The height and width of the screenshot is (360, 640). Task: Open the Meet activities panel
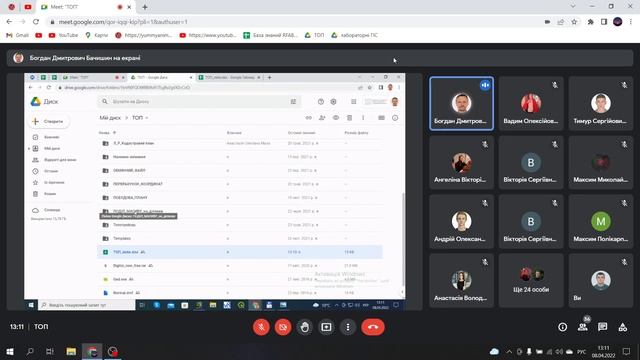point(622,327)
